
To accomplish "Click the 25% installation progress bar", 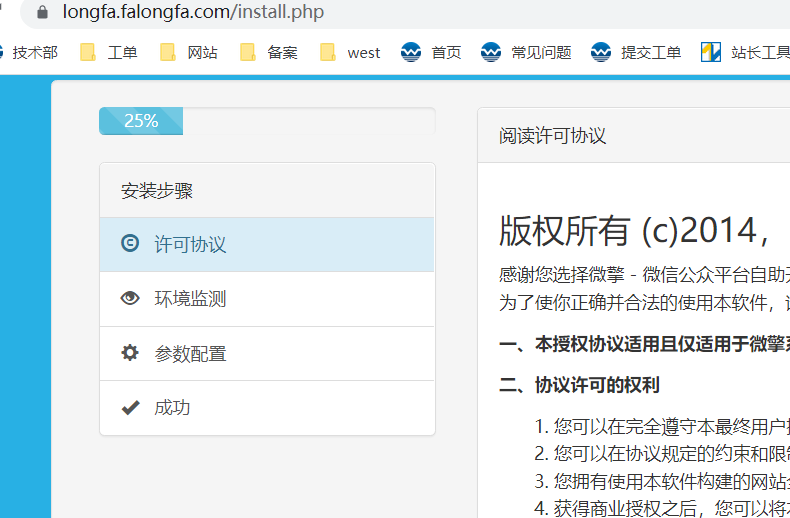I will click(x=141, y=121).
